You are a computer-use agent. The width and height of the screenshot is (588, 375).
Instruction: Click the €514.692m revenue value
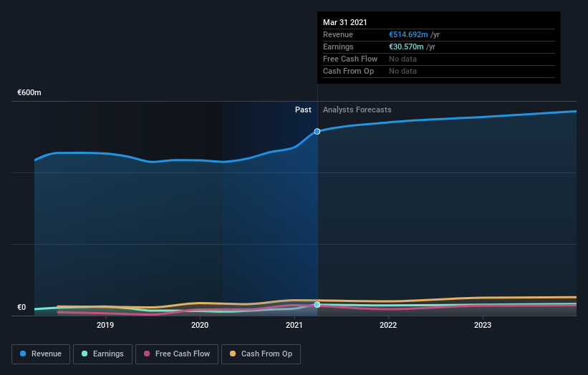coord(408,34)
